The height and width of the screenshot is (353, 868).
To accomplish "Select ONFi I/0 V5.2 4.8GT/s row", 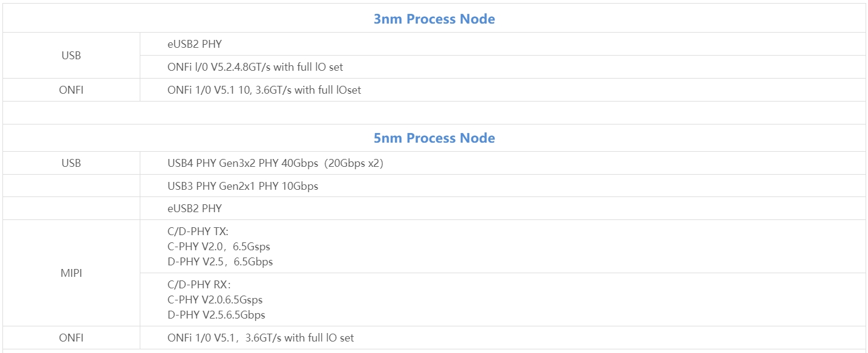I will [503, 67].
